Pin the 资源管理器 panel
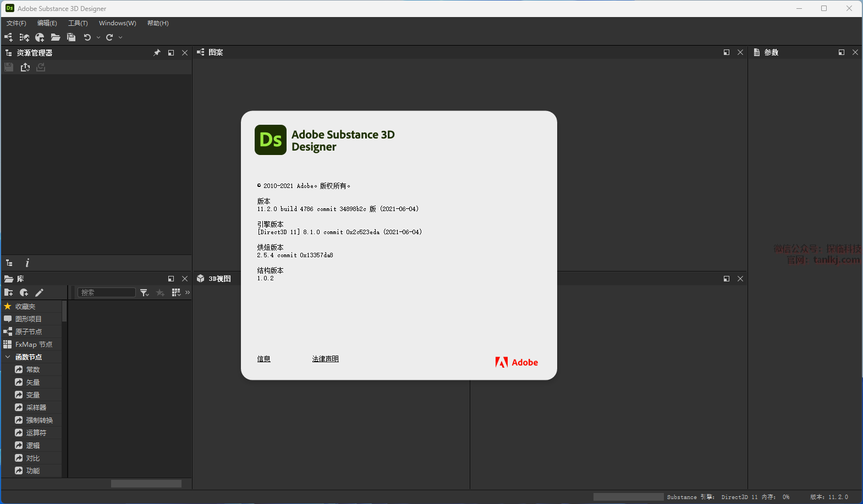This screenshot has height=504, width=863. (157, 53)
